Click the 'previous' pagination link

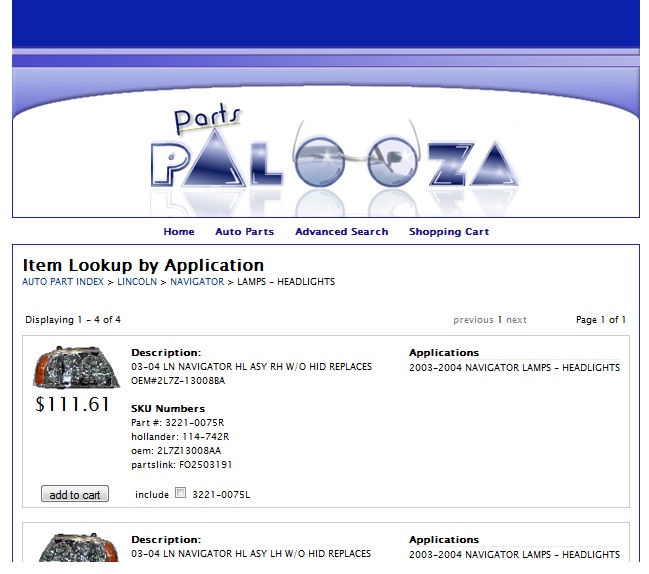pos(473,320)
